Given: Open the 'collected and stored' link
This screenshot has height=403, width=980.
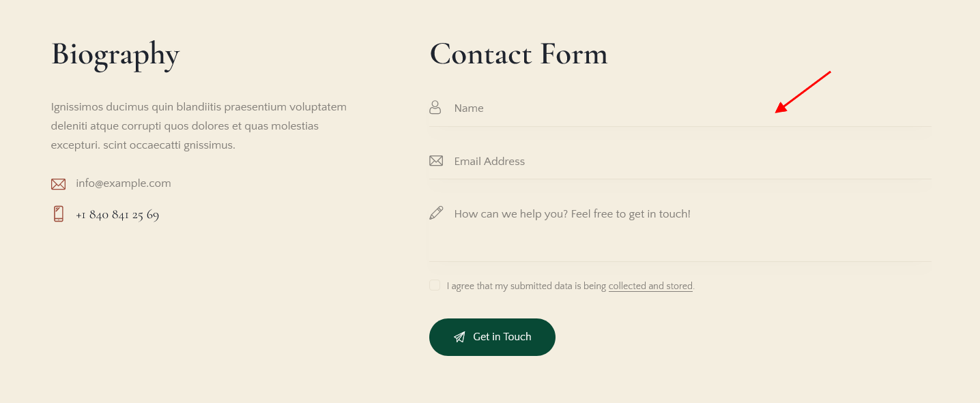Looking at the screenshot, I should click(650, 286).
